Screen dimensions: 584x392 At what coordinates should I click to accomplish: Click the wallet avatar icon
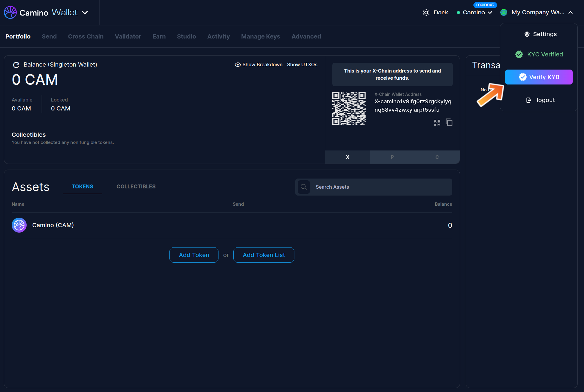(504, 13)
